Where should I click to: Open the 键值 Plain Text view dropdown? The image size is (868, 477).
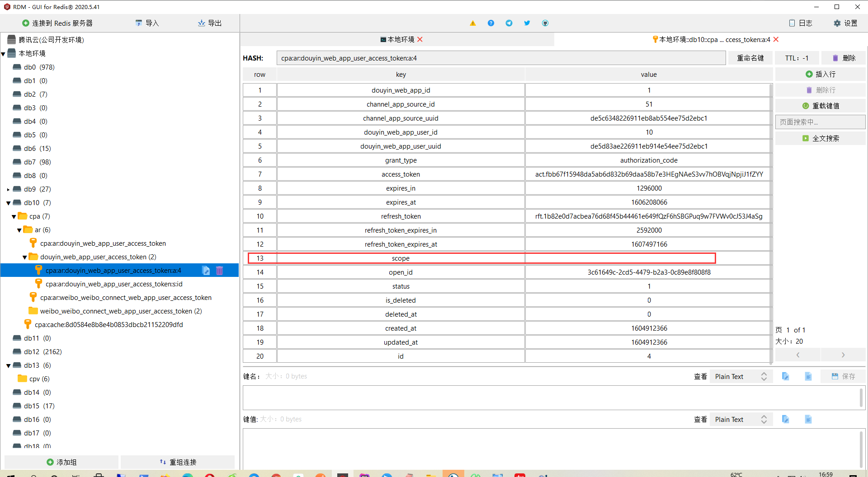coord(741,419)
